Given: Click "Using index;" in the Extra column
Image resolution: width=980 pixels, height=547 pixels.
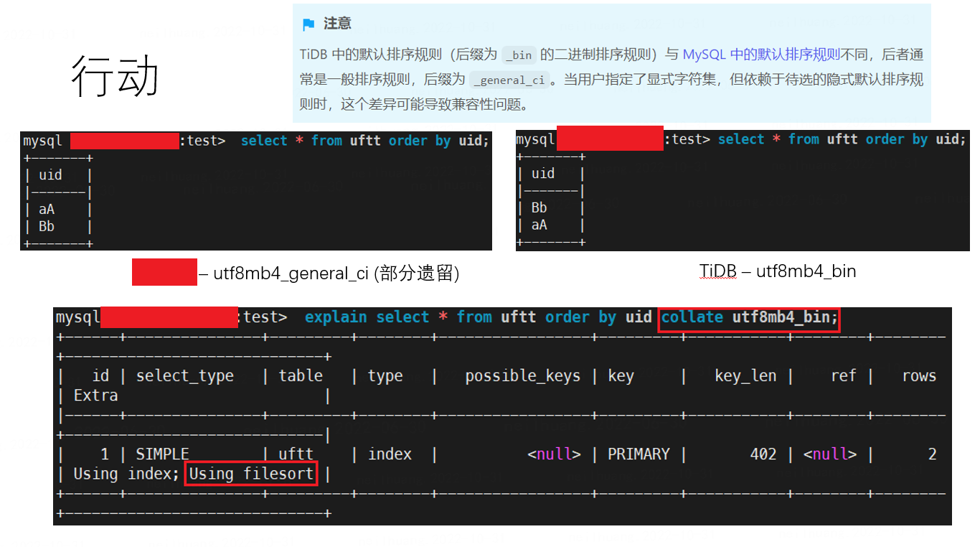Looking at the screenshot, I should tap(127, 474).
